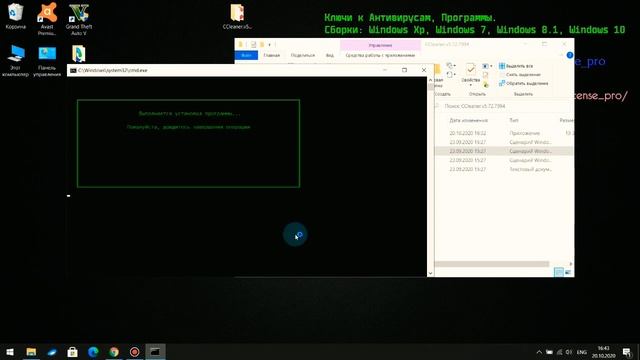Open the taskbar clock showing 16:43
The height and width of the screenshot is (360, 640).
tap(604, 352)
